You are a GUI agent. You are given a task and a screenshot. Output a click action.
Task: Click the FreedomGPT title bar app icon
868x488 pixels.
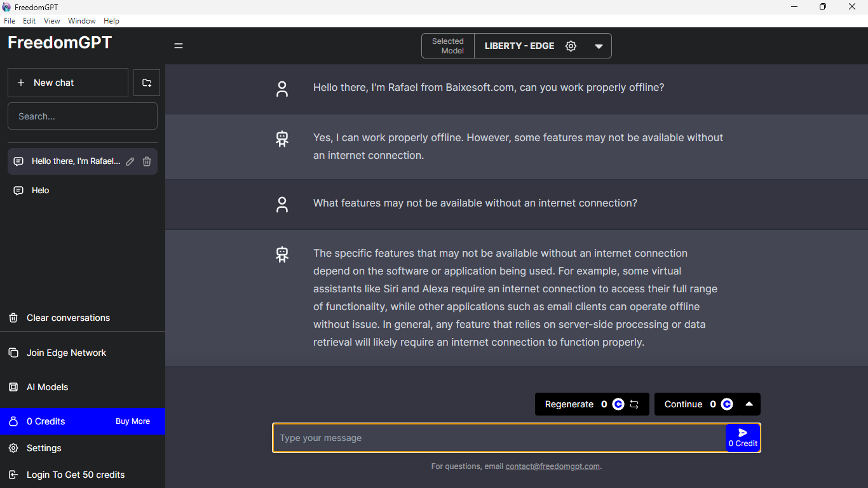click(6, 7)
